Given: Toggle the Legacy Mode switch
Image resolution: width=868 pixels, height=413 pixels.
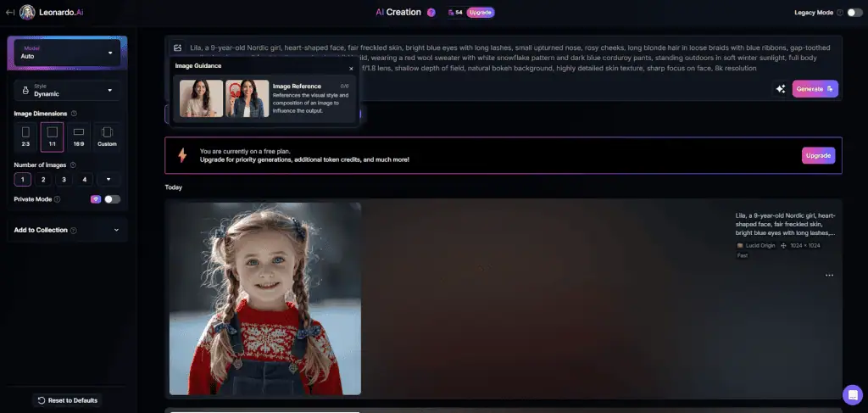Looking at the screenshot, I should 854,12.
